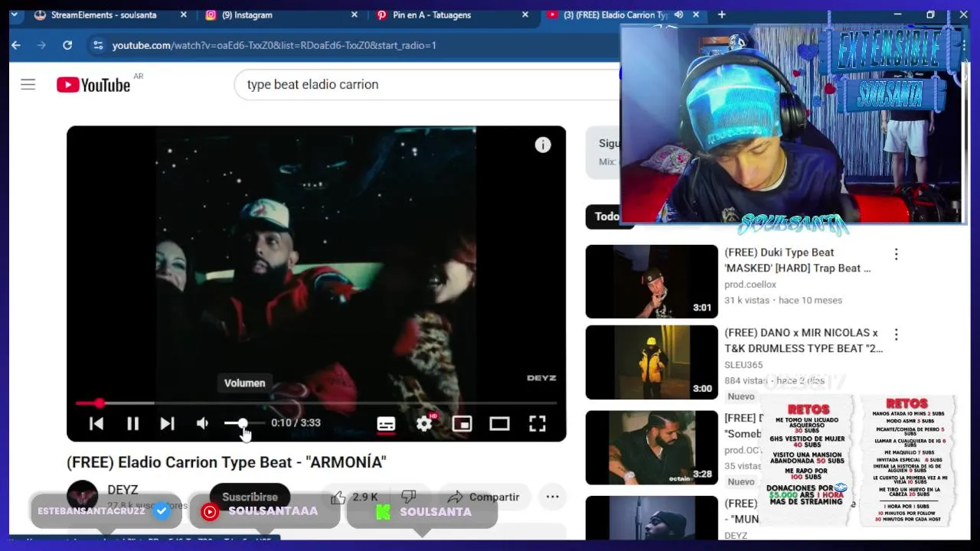Go to YouTube home via logo

[x=93, y=85]
